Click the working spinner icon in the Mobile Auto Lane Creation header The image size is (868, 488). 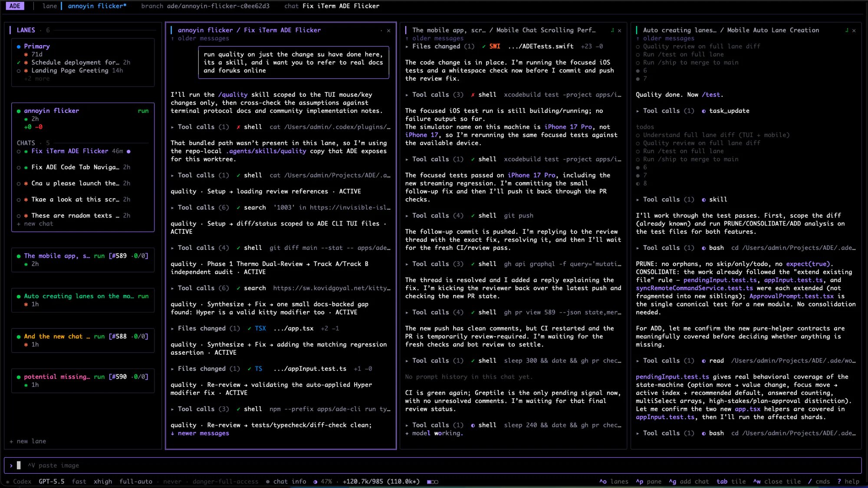(x=847, y=30)
